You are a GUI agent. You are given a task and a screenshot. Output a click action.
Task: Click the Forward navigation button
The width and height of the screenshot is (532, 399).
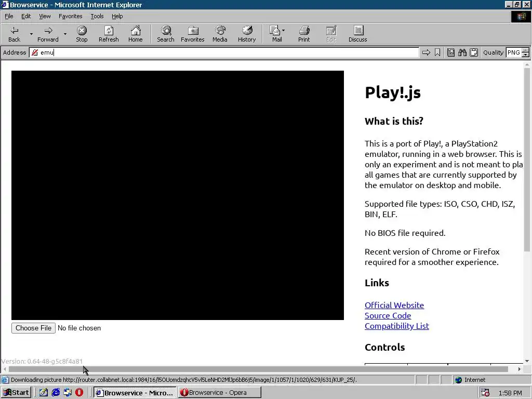click(x=48, y=34)
